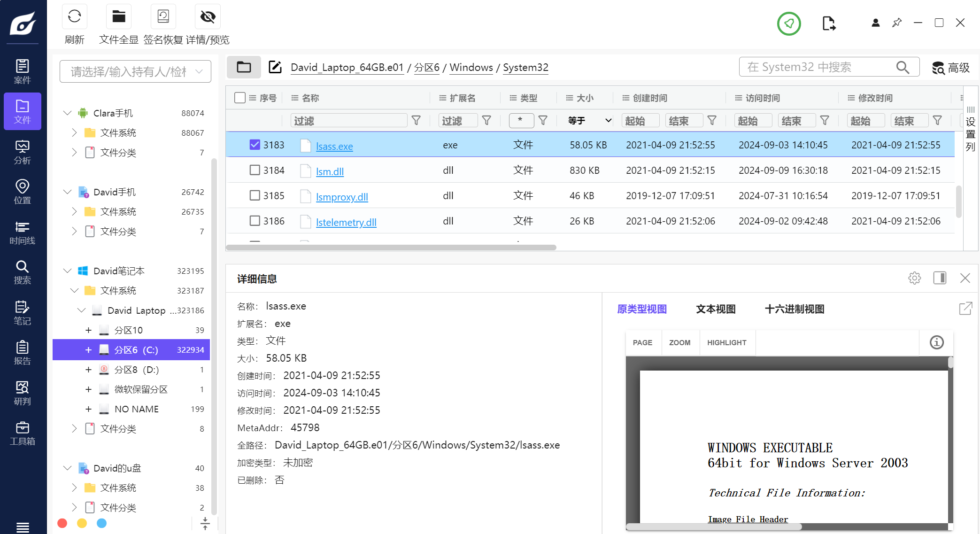Open the toolbox (工具箱) sidebar section

pos(22,433)
